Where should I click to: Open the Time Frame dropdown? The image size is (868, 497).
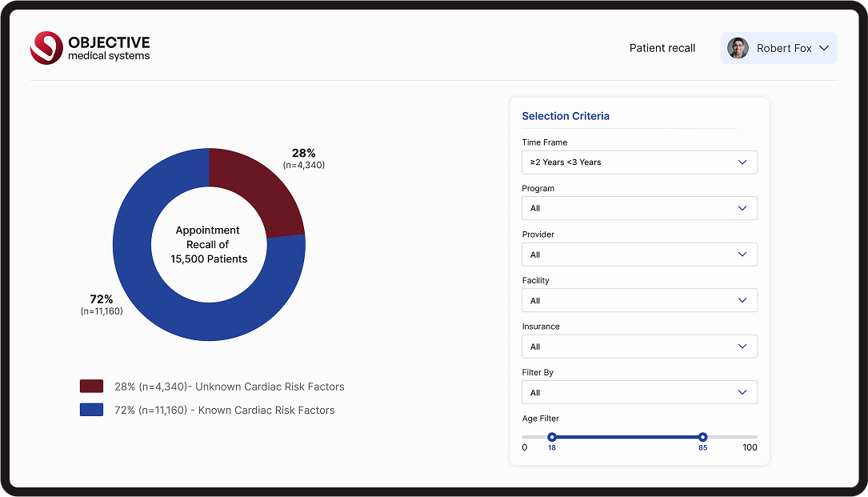[638, 162]
